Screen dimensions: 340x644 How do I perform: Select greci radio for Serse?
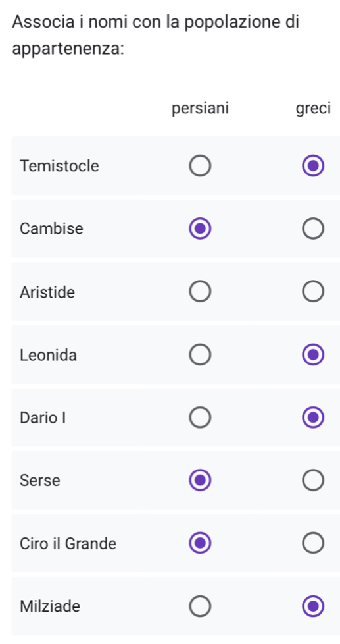click(x=313, y=481)
